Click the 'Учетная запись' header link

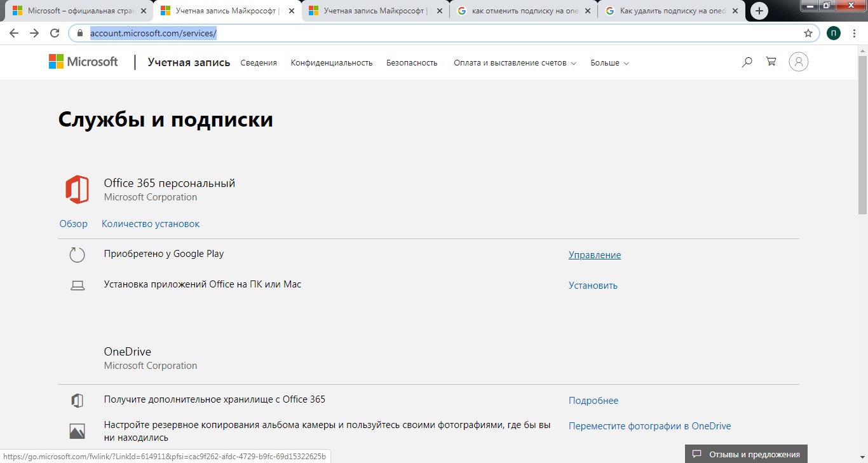189,62
